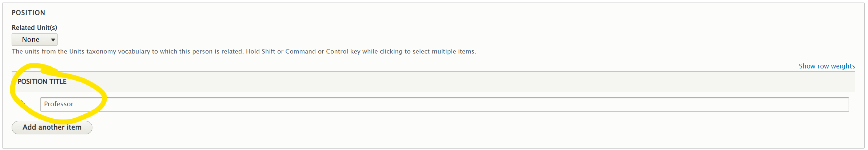This screenshot has height=150, width=868.
Task: Click the POSITION TITLE column header
Action: click(x=42, y=82)
